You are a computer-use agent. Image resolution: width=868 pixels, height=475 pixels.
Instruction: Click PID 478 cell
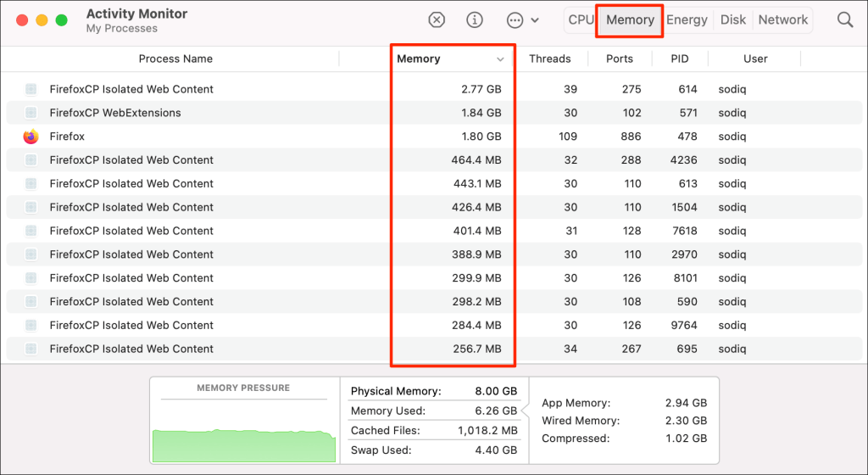[687, 137]
